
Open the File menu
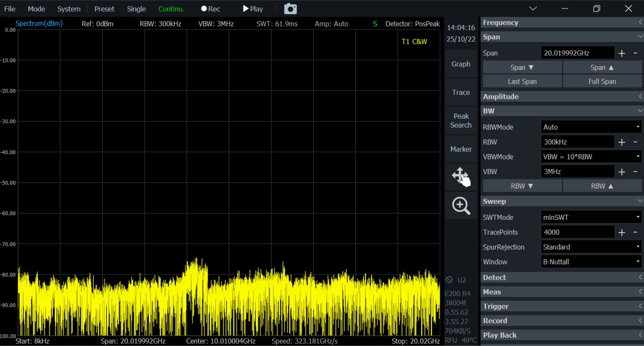coord(10,9)
